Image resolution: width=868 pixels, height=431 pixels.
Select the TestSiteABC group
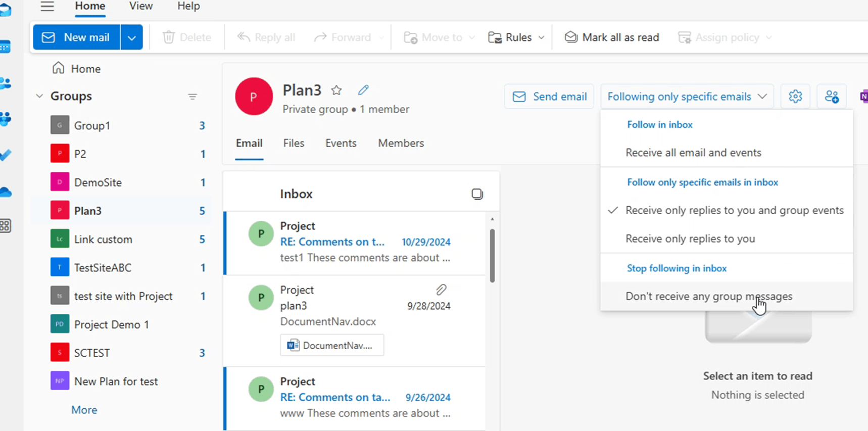121,267
